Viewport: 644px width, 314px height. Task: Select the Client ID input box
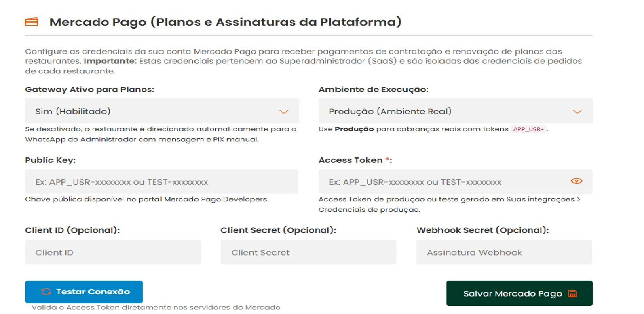(x=113, y=252)
